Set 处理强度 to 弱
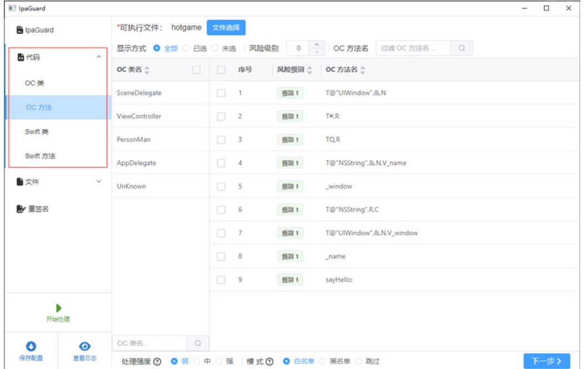Screen dimensions: 588x369 tap(174, 361)
